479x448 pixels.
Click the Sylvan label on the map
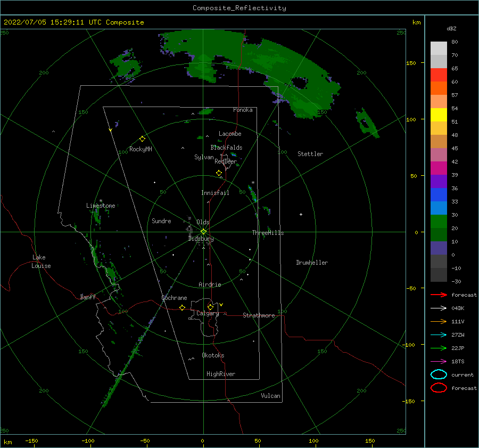(204, 157)
